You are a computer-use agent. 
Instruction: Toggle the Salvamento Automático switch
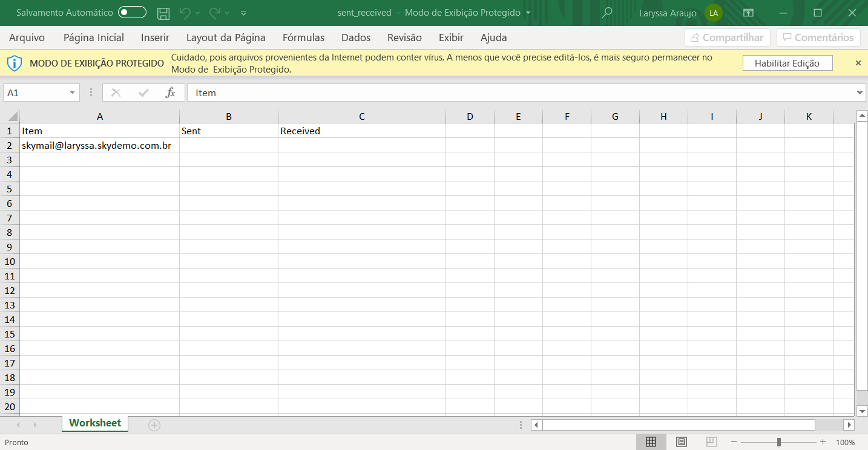(132, 13)
